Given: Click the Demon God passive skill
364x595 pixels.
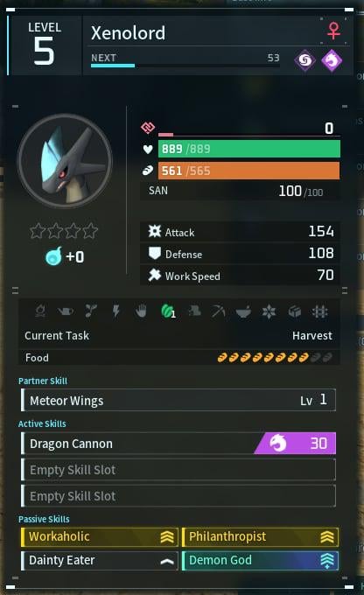Looking at the screenshot, I should pos(260,561).
